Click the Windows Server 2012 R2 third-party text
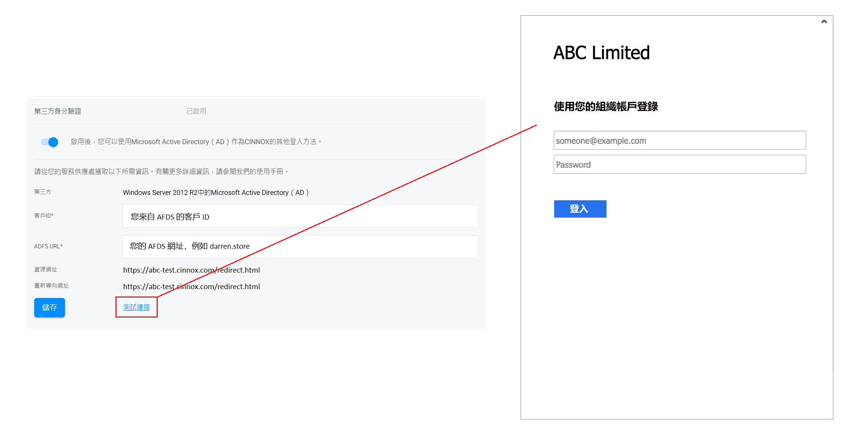The image size is (868, 446). (215, 193)
